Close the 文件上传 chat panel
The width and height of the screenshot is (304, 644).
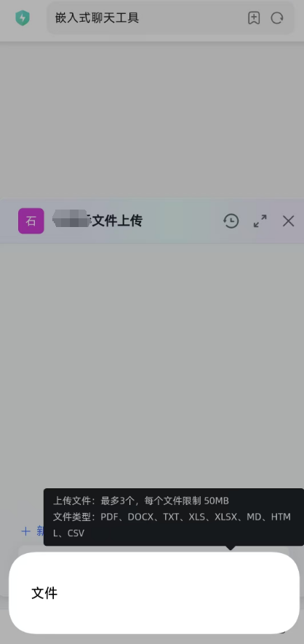click(x=289, y=221)
